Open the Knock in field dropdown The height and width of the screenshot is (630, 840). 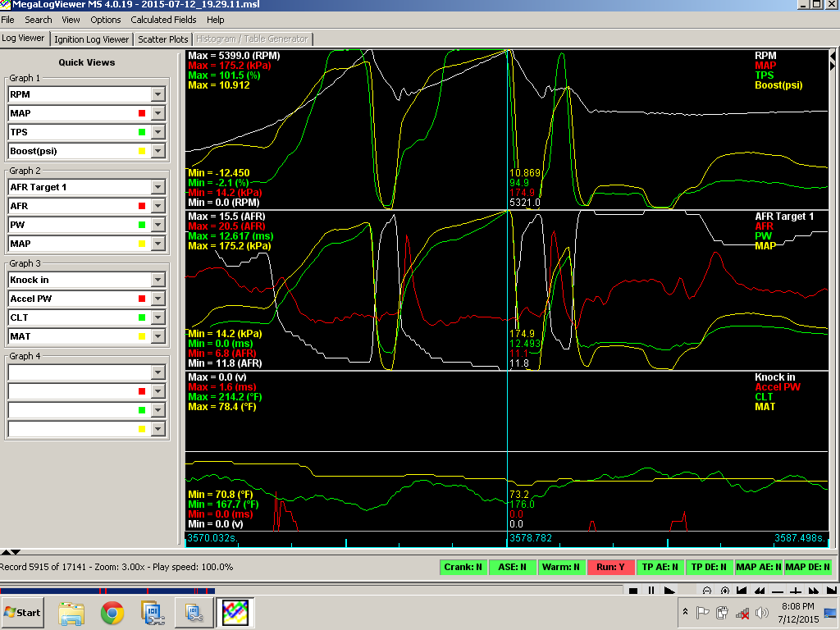158,280
